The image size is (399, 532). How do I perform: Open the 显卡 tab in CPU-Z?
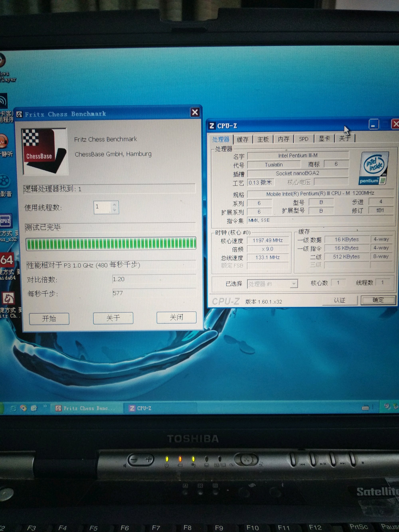324,138
